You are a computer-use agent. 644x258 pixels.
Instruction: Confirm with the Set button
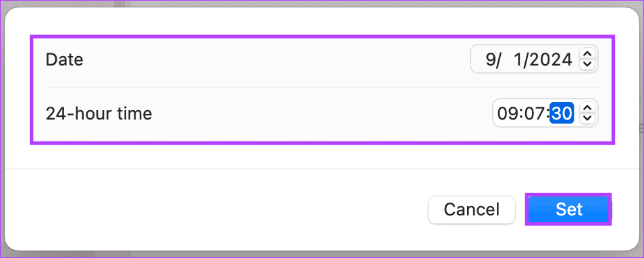[569, 209]
